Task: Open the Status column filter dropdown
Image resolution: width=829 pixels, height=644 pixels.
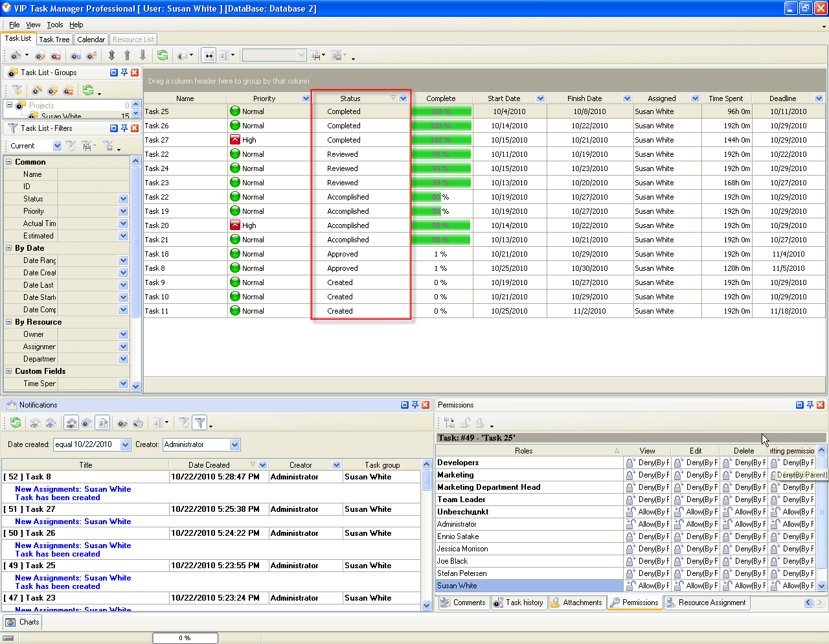Action: coord(403,98)
